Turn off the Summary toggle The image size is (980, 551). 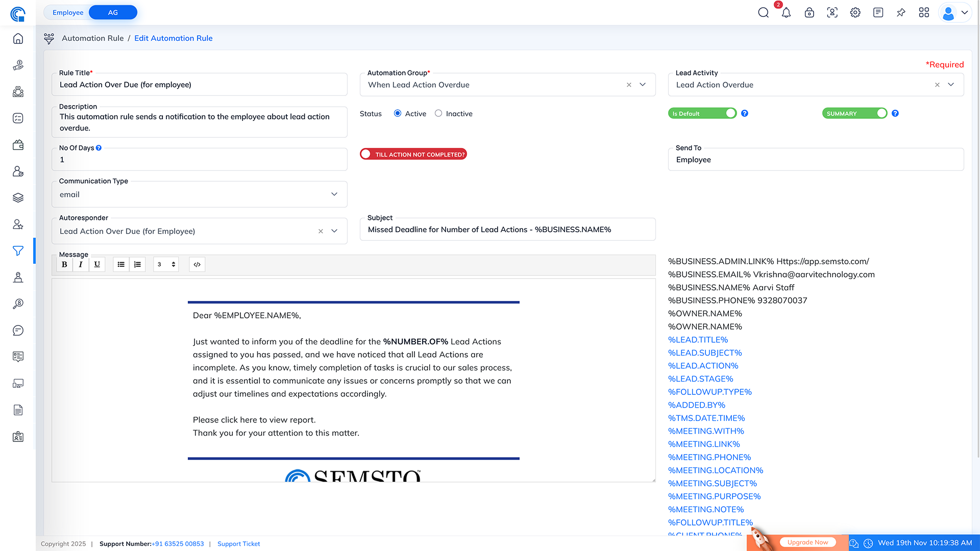pos(854,113)
